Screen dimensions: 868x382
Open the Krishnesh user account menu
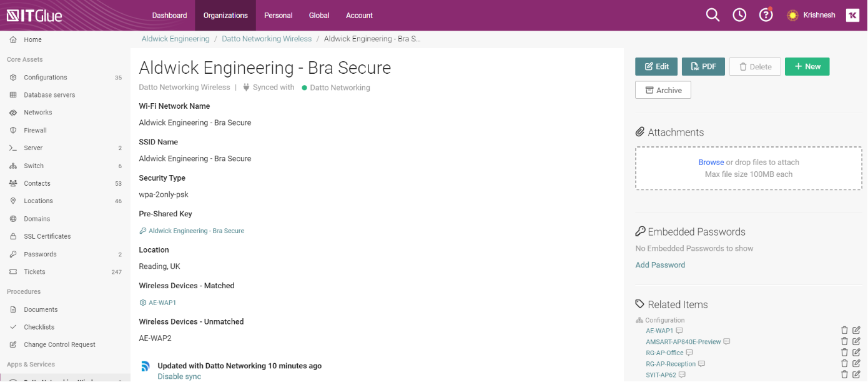(811, 15)
